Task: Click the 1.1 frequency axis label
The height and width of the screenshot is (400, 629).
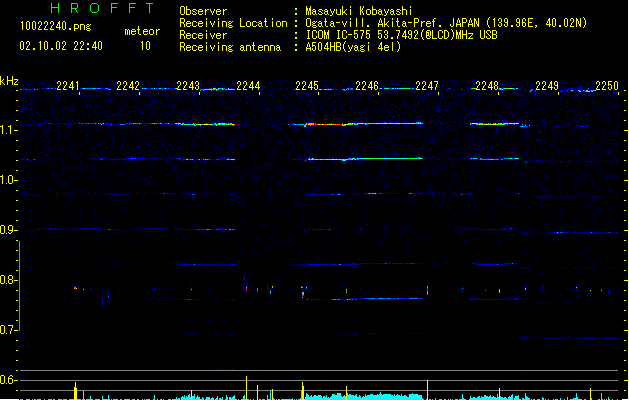Action: (x=9, y=130)
